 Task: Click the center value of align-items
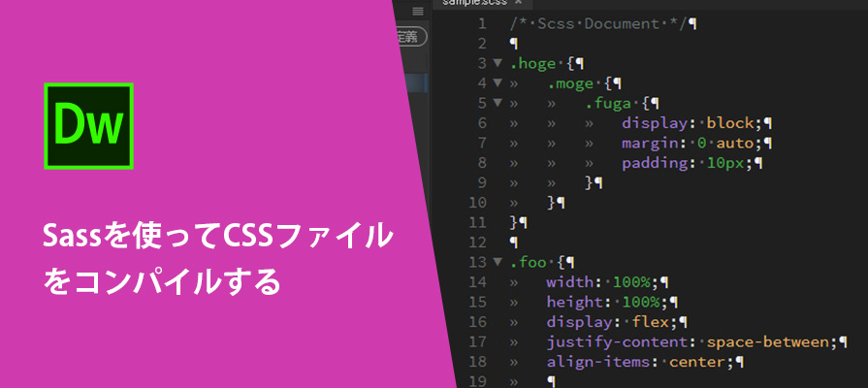click(x=697, y=362)
